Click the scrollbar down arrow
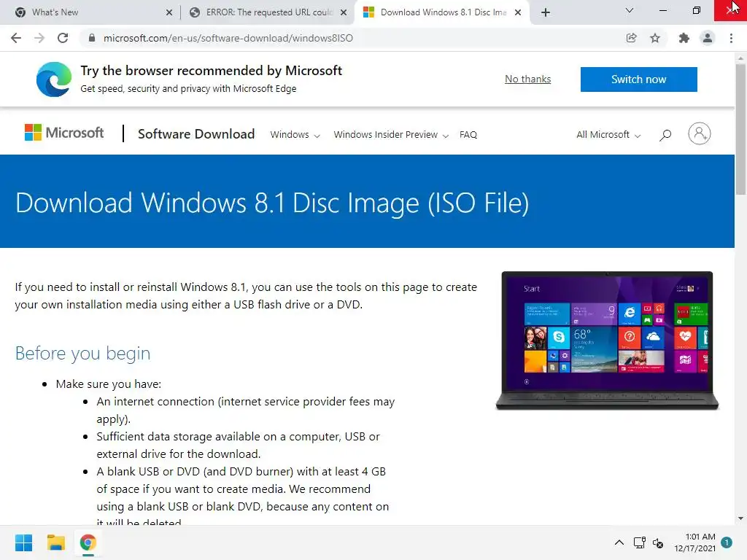Screen dimensions: 747x560 [x=740, y=518]
